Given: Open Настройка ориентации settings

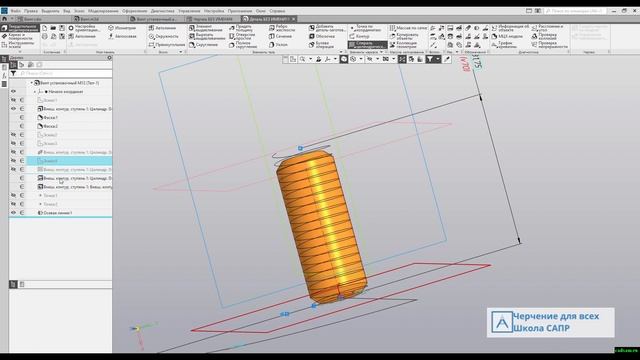Looking at the screenshot, I should [84, 28].
